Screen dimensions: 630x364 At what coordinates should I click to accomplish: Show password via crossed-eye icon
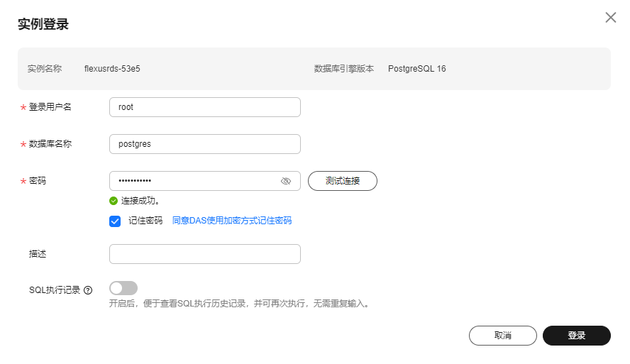[286, 181]
